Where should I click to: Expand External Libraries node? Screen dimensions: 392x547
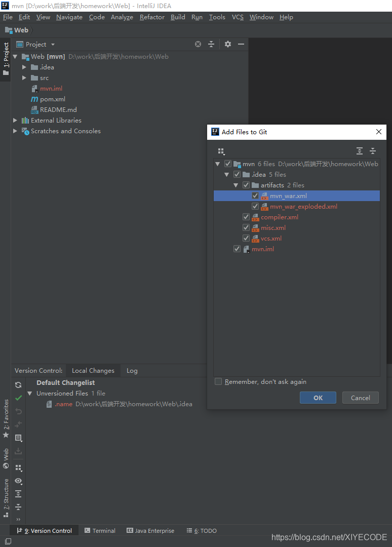pos(15,120)
